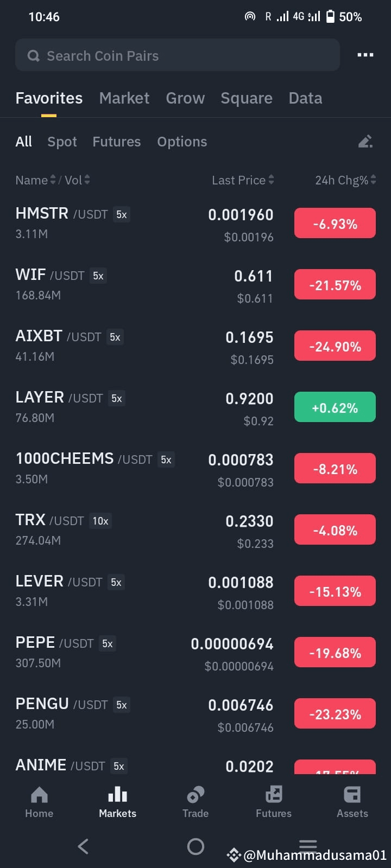
Task: Tap the +0.62% LAYER change button
Action: point(335,407)
